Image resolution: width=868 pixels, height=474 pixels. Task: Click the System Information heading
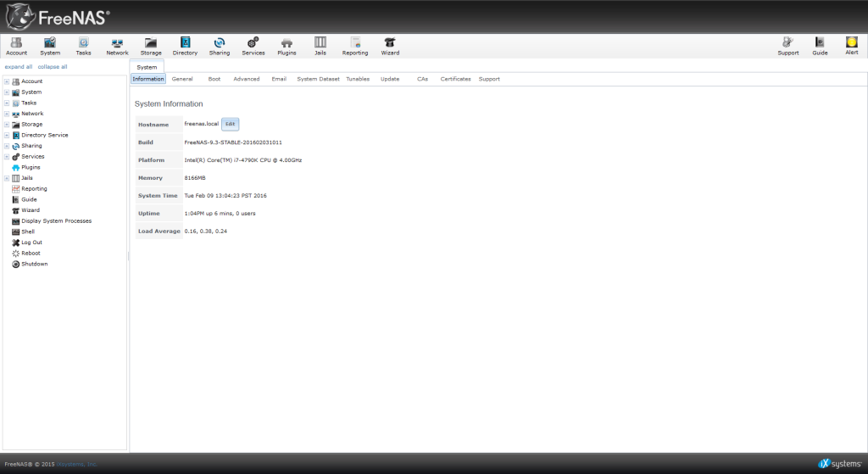(x=169, y=103)
